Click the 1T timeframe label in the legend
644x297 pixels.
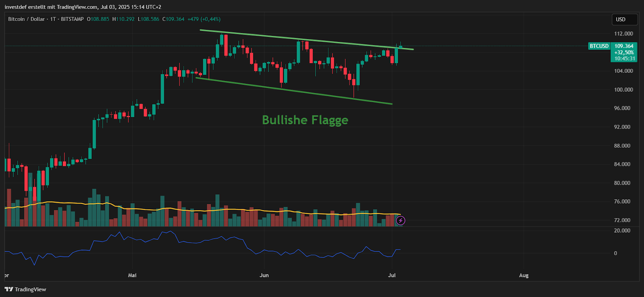[53, 19]
